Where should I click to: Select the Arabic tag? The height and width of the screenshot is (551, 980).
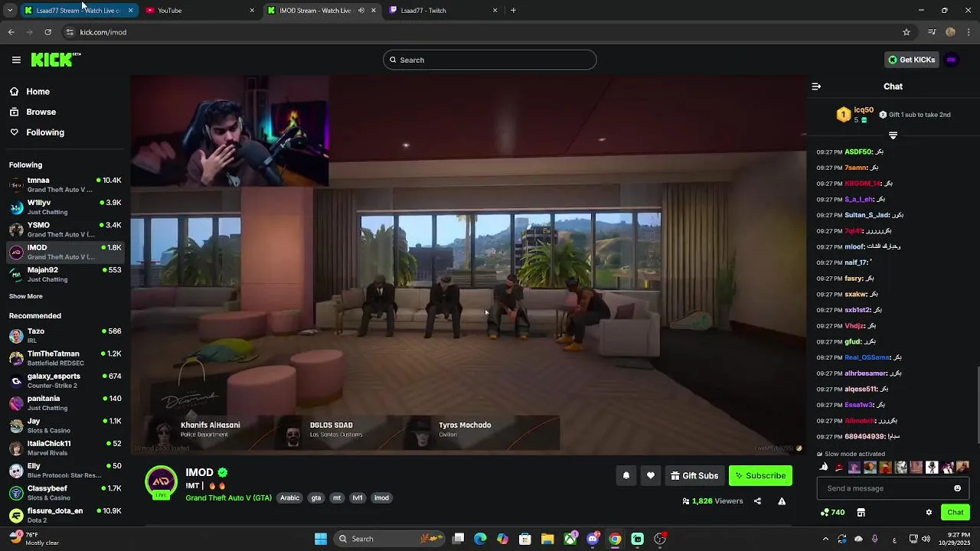[x=290, y=498]
